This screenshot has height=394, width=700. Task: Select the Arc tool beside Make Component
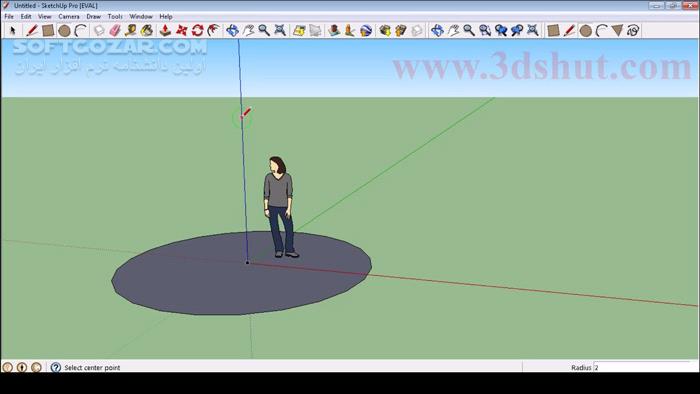click(x=81, y=30)
